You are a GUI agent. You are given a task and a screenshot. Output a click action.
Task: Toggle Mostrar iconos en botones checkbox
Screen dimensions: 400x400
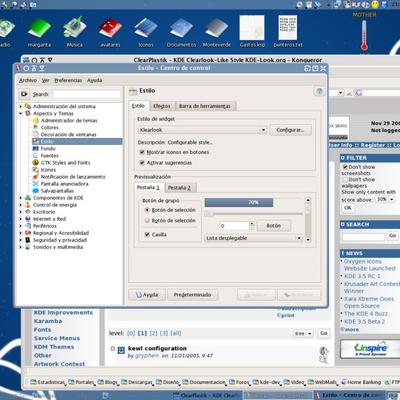coord(142,152)
